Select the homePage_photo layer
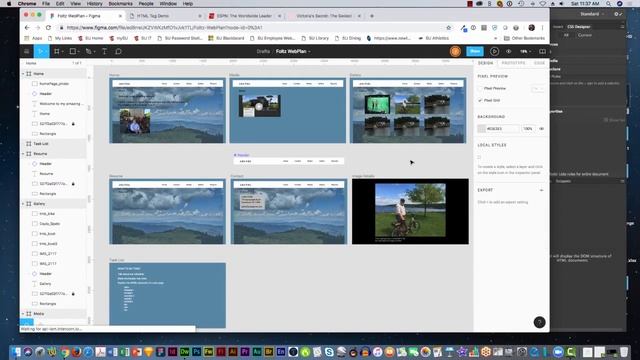 (53, 84)
